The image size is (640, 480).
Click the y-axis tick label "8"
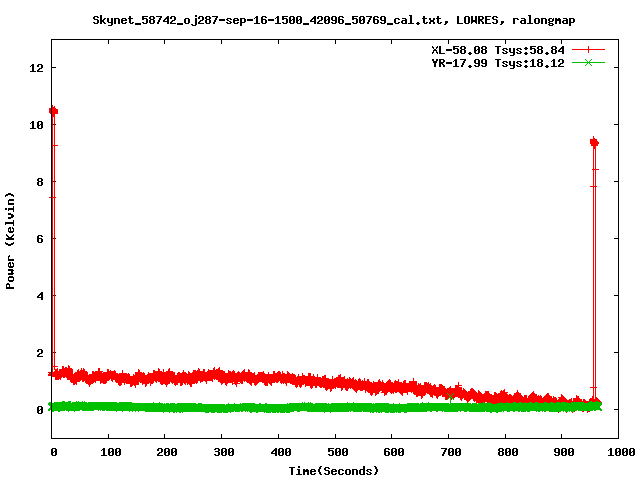(40, 182)
